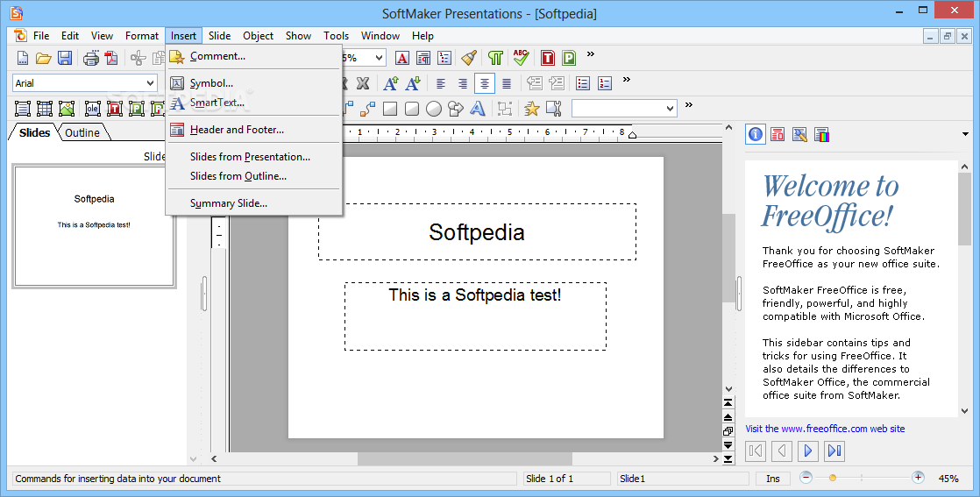Open the sidebar color scheme icon
The width and height of the screenshot is (980, 497).
point(822,134)
